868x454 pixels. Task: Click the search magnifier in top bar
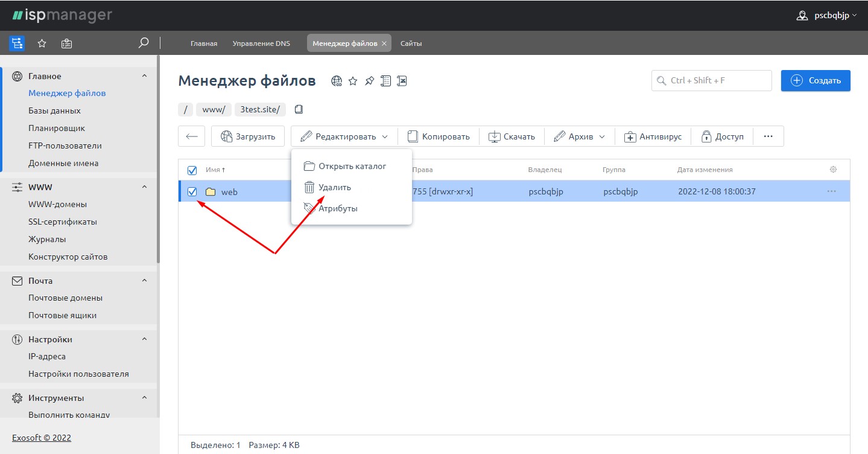[144, 43]
